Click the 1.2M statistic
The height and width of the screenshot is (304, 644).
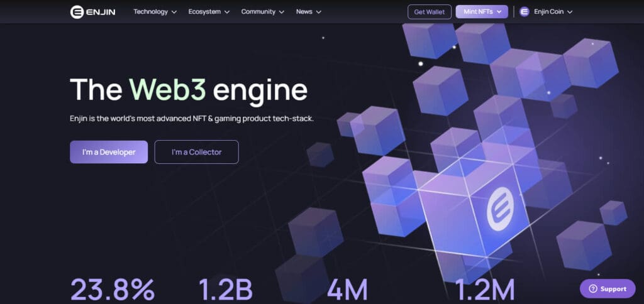[485, 290]
